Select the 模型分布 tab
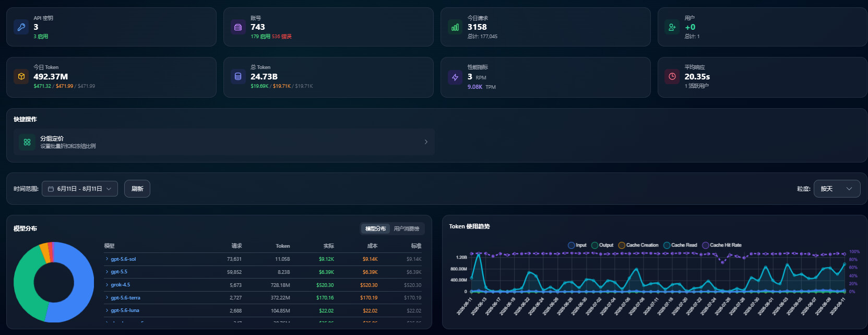The width and height of the screenshot is (868, 335). (375, 229)
